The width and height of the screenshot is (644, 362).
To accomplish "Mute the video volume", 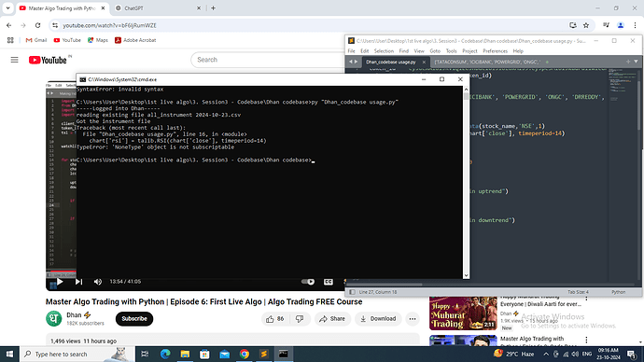I will tap(98, 282).
